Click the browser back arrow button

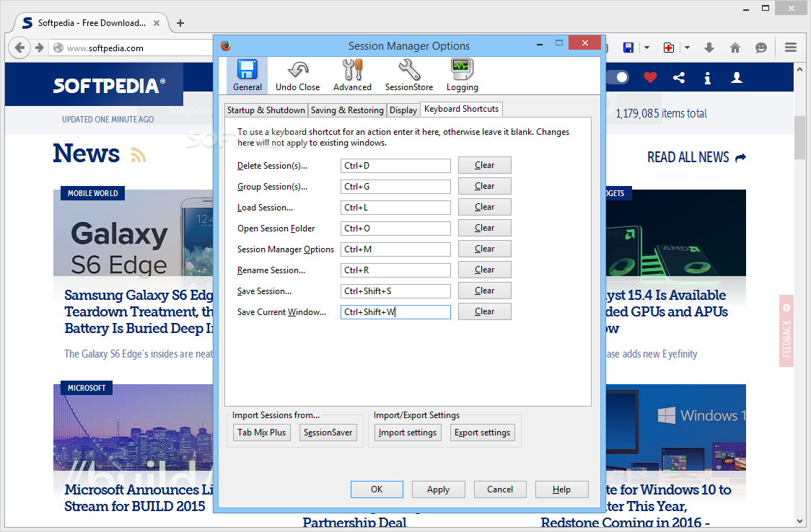click(19, 48)
